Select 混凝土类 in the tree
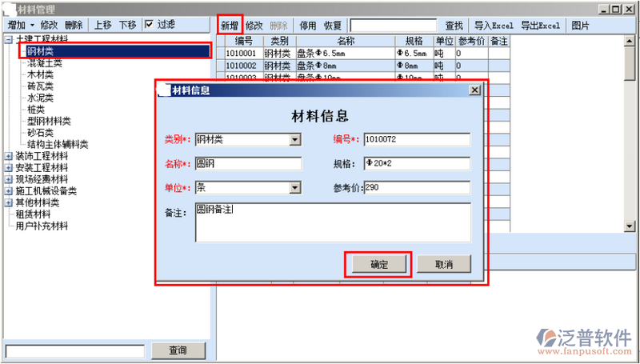This screenshot has width=640, height=364. [45, 63]
